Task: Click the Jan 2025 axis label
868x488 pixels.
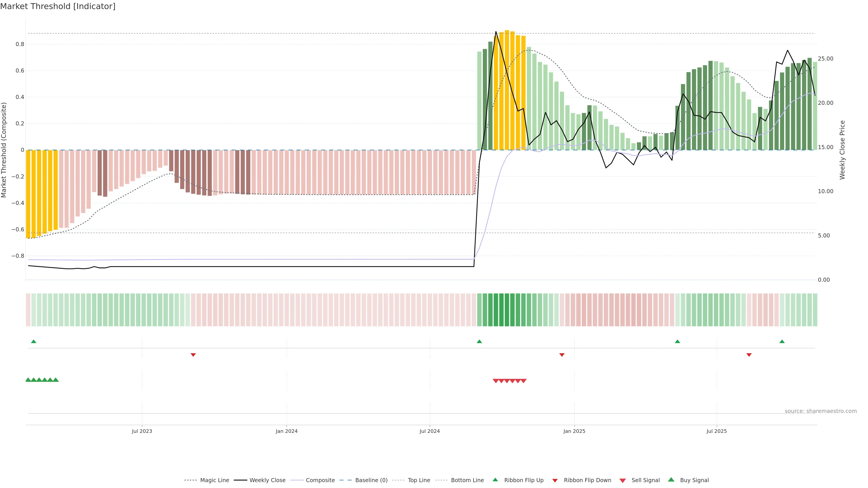Action: click(x=574, y=431)
